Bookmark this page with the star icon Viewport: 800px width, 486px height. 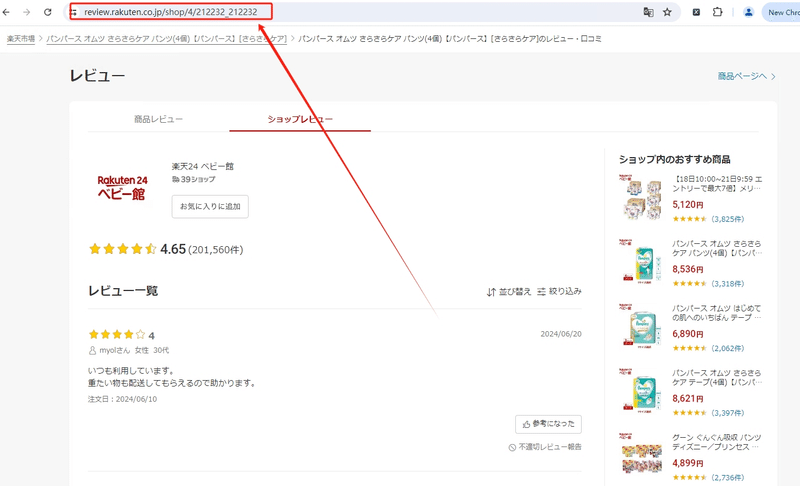click(667, 12)
